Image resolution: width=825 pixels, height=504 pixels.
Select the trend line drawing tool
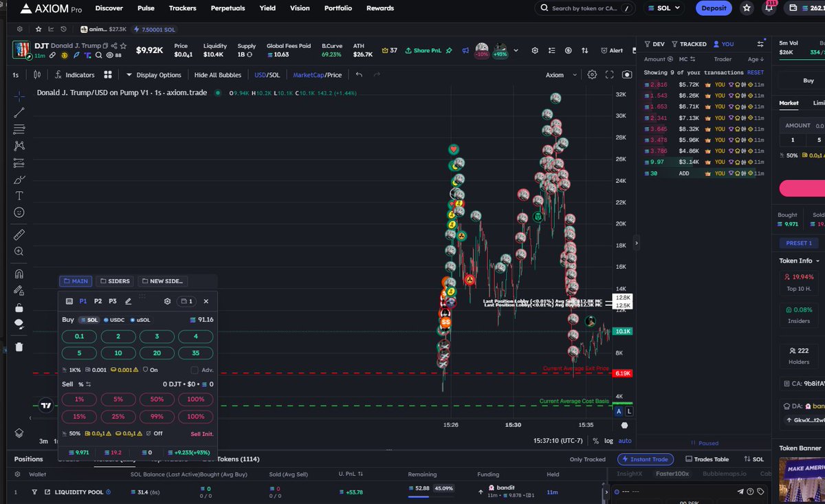point(19,112)
